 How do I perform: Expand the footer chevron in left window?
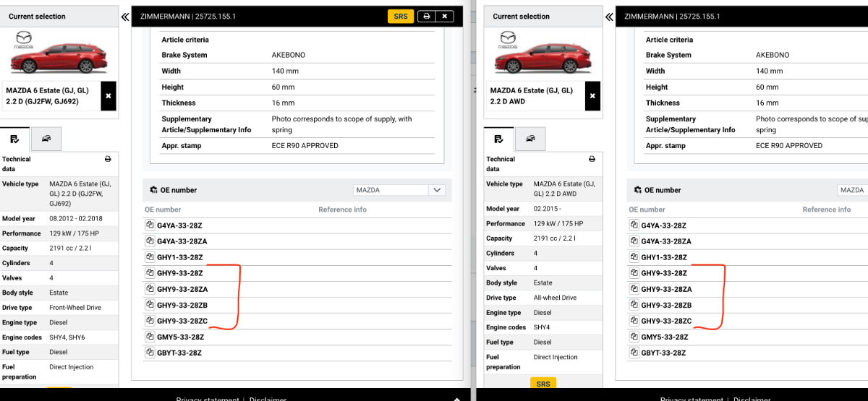click(x=456, y=398)
